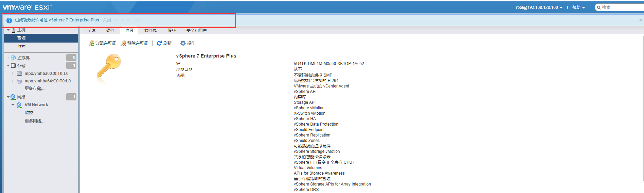The image size is (644, 193).
Task: Select mpx.vmhba64:C0:T0:L0 in navigator
Action: point(48,81)
